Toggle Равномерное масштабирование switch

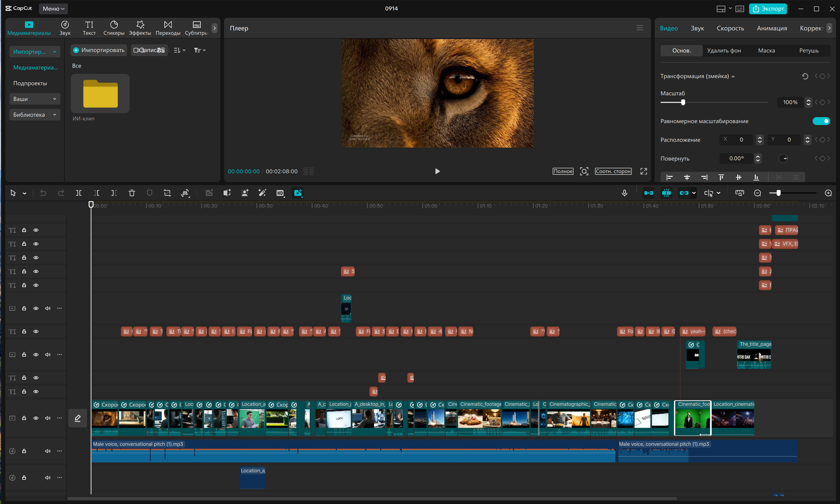coord(821,121)
